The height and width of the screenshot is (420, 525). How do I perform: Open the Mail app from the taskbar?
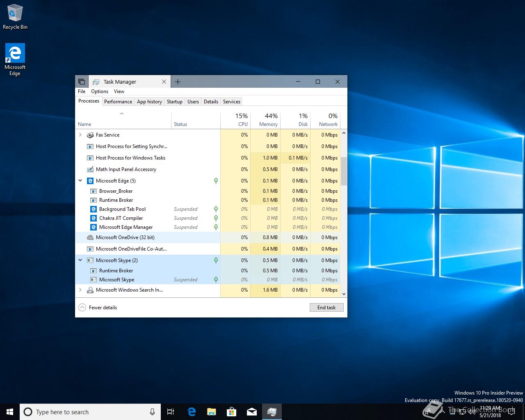click(251, 412)
